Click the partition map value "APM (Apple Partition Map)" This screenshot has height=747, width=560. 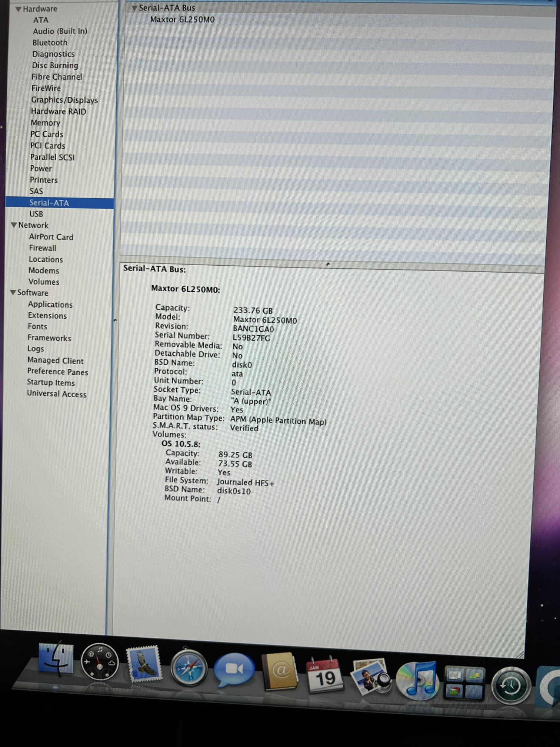pos(279,420)
